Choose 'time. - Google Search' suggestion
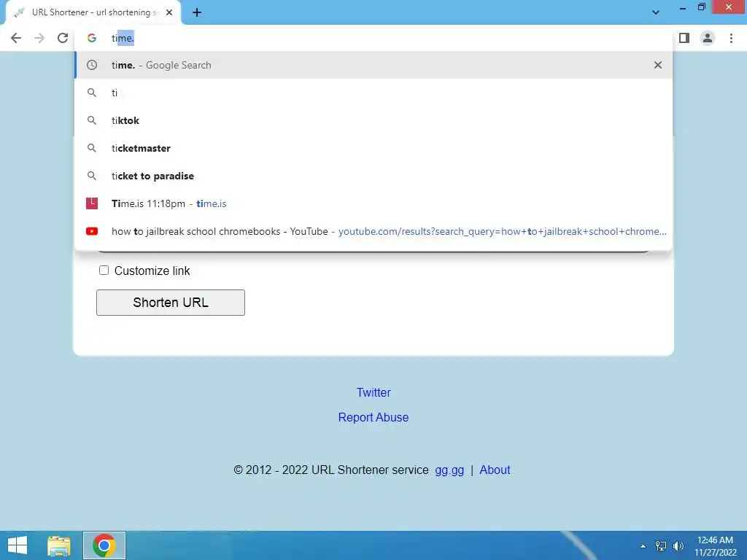 point(373,65)
